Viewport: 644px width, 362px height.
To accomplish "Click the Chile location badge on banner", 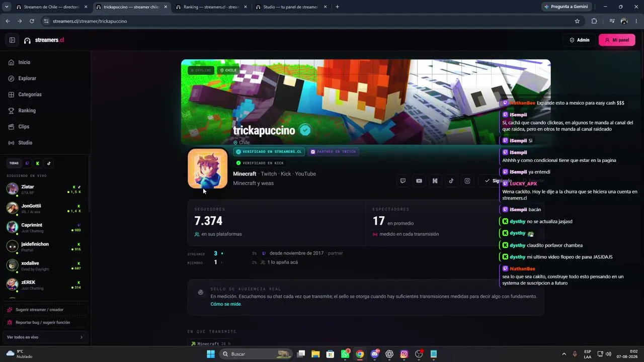I will pos(228,70).
